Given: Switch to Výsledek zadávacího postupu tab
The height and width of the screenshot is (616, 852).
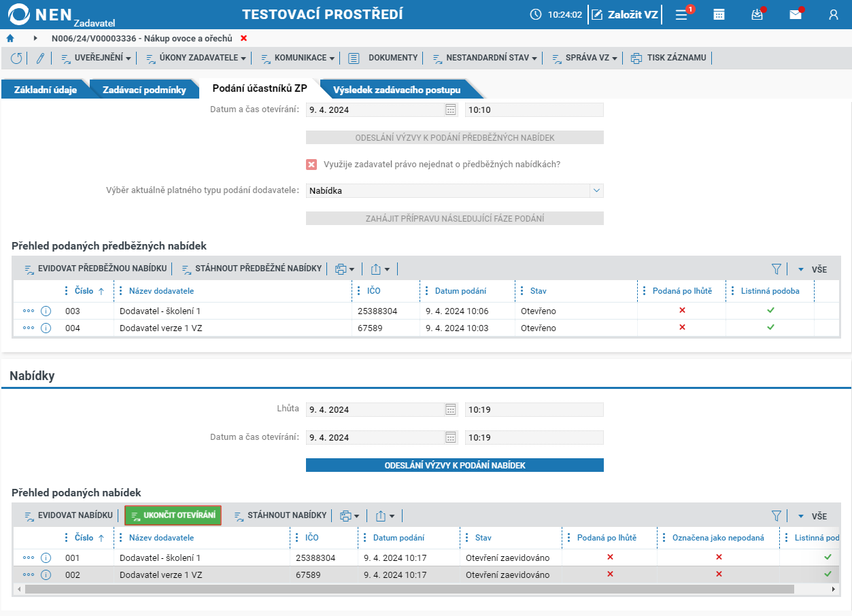Looking at the screenshot, I should 397,90.
